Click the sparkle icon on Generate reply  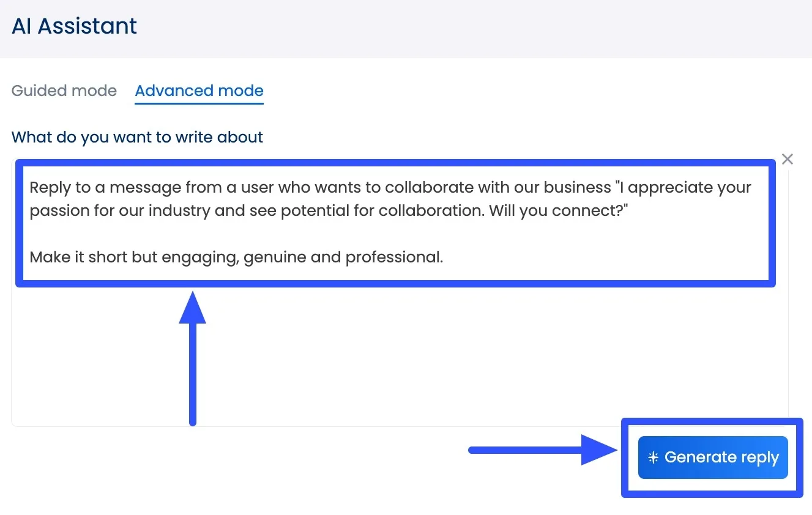[x=653, y=458]
